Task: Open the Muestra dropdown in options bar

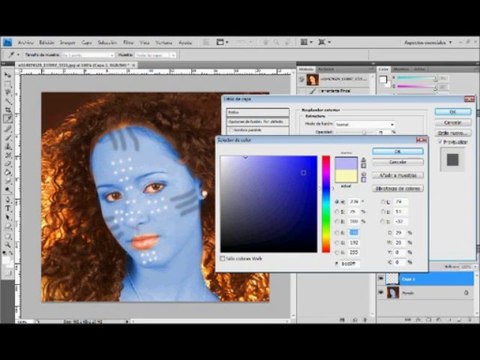Action: coord(156,55)
